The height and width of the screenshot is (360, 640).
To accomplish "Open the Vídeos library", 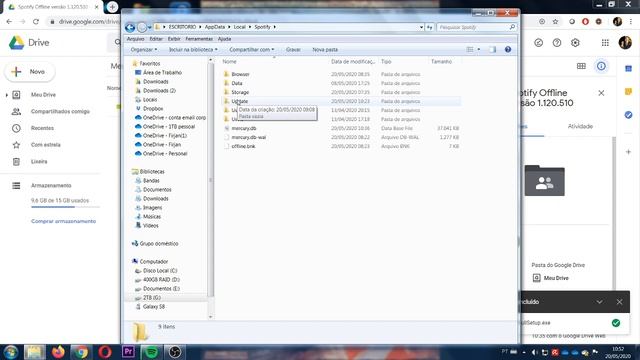I will click(151, 226).
